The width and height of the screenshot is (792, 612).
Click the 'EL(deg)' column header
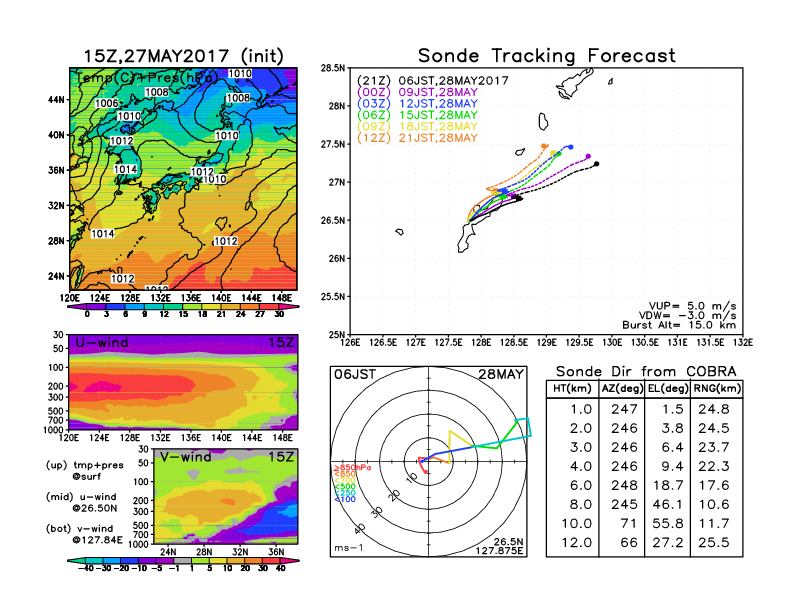click(x=668, y=389)
